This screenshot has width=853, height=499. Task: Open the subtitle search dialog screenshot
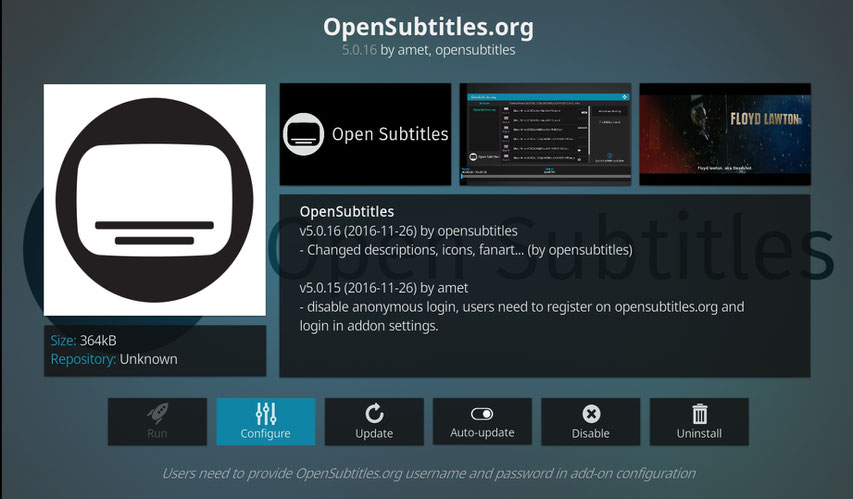(x=545, y=134)
